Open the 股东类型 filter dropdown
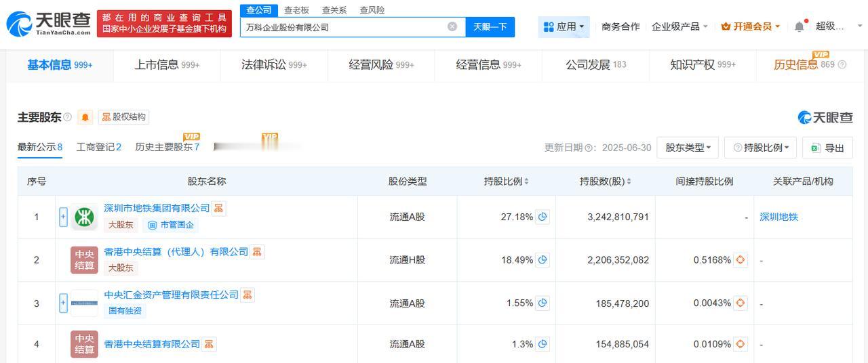 (688, 148)
